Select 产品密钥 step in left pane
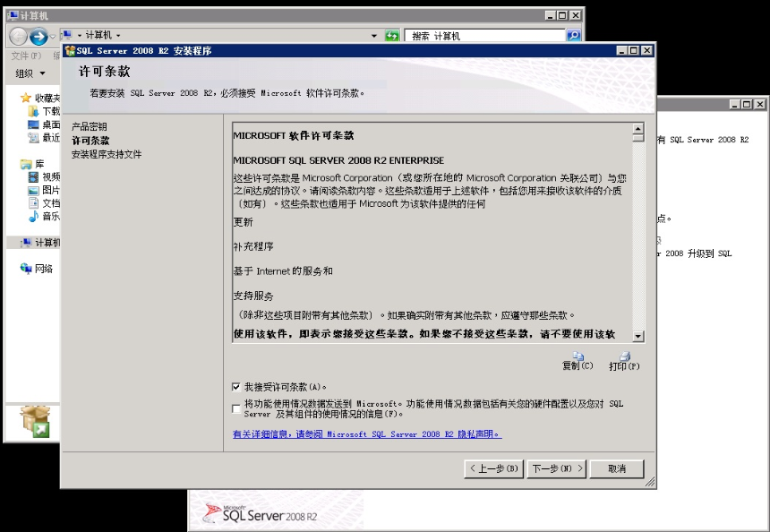This screenshot has height=532, width=770. [x=89, y=126]
